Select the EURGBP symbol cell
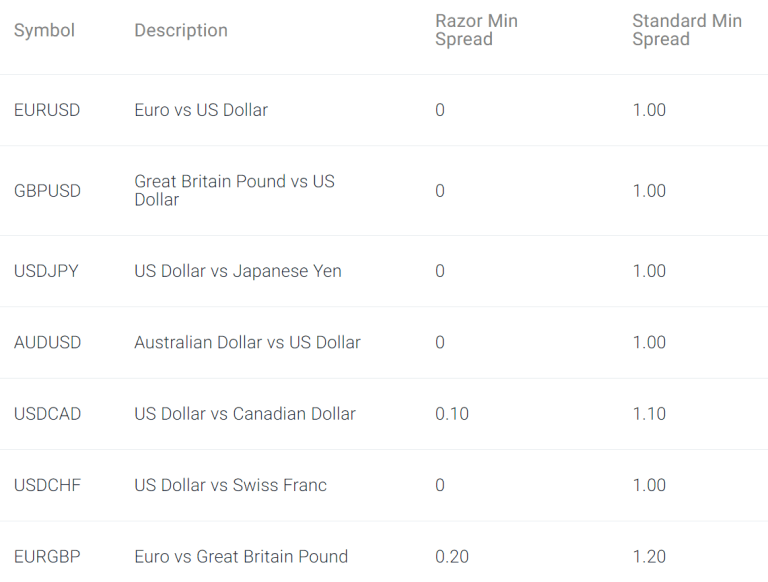This screenshot has height=582, width=768. [48, 557]
